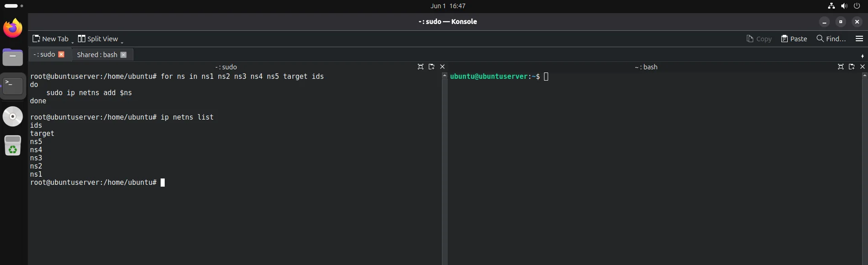Switch to the 'Shared : bash' tab

click(x=97, y=55)
